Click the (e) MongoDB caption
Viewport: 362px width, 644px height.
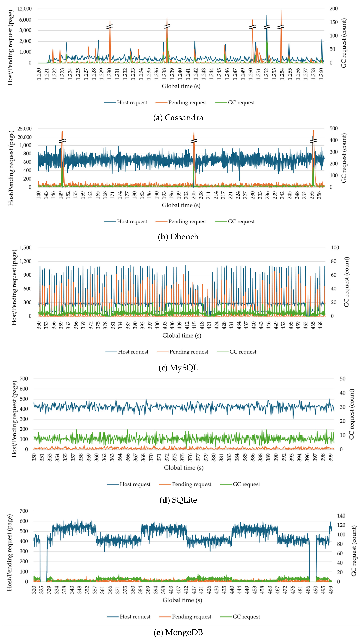(178, 632)
